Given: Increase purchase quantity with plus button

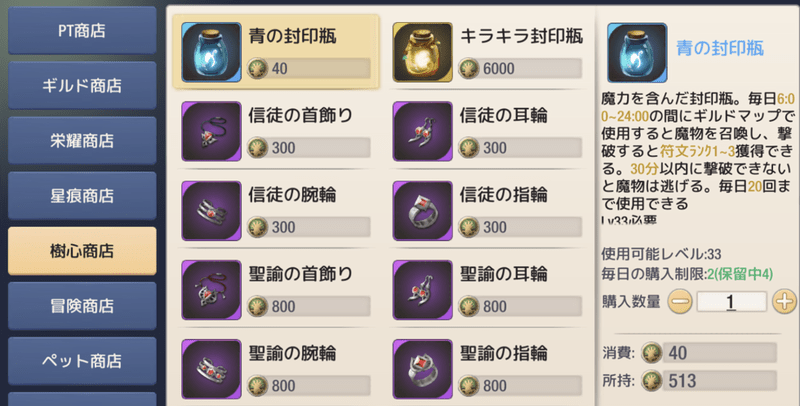Looking at the screenshot, I should 785,302.
